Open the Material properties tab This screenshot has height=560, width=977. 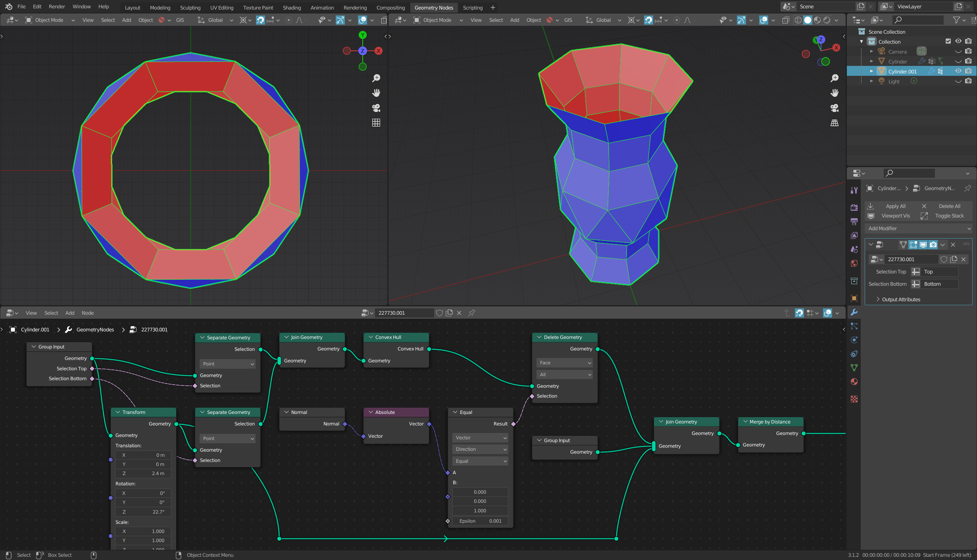tap(854, 382)
